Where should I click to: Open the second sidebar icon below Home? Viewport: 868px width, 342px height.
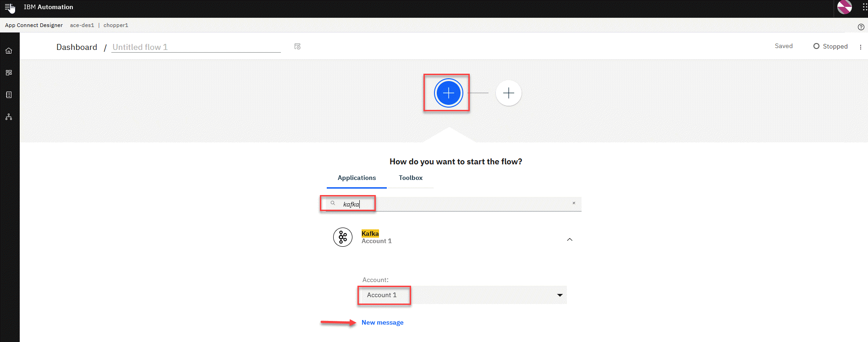9,73
